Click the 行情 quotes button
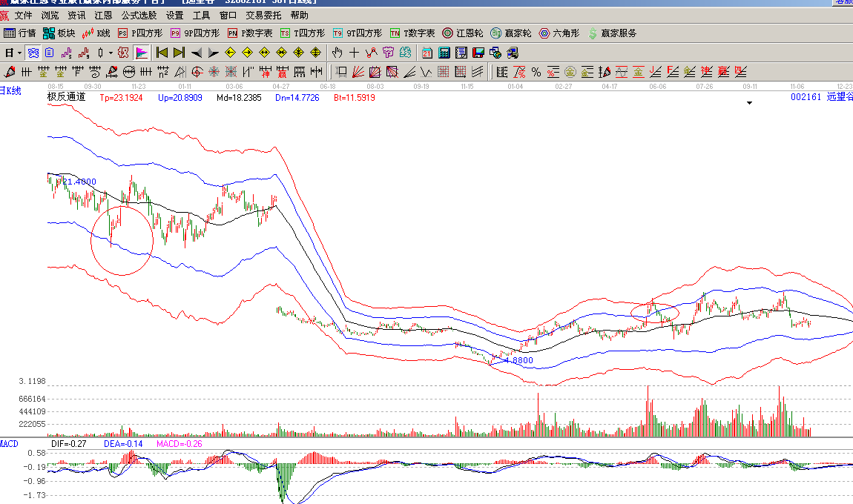Image resolution: width=853 pixels, height=504 pixels. point(20,33)
